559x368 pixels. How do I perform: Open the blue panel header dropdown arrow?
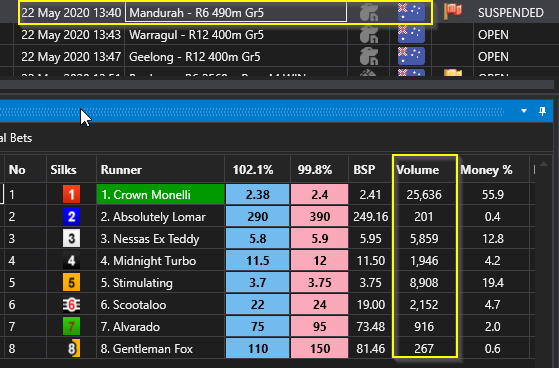tap(524, 111)
